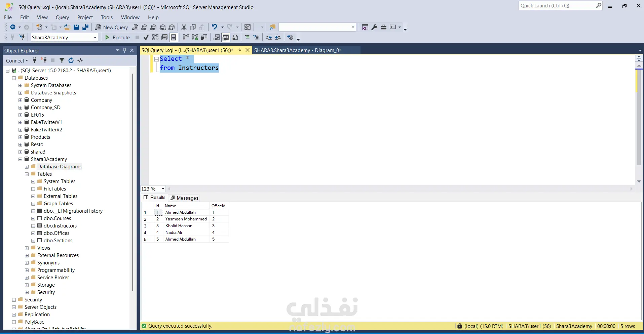Uncomment the selected lines

[256, 37]
